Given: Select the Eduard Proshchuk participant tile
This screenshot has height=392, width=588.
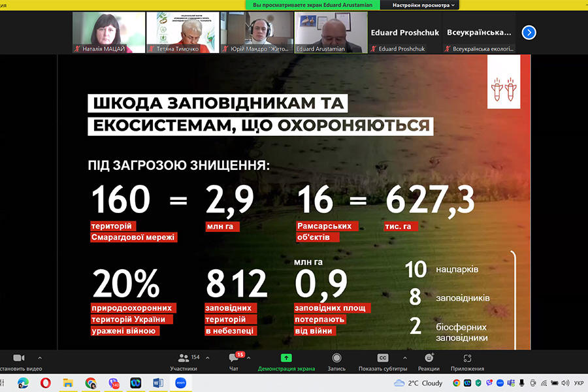Looking at the screenshot, I should (405, 33).
